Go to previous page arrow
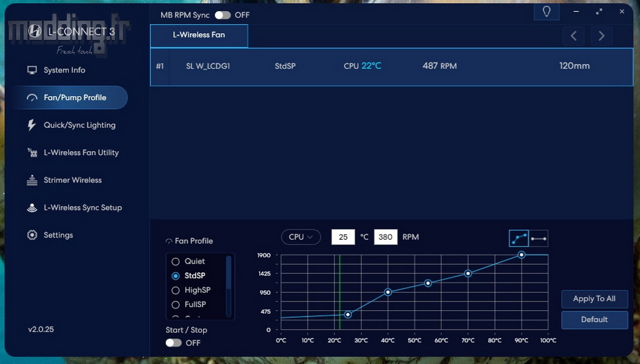Viewport: 640px width, 364px height. [574, 36]
